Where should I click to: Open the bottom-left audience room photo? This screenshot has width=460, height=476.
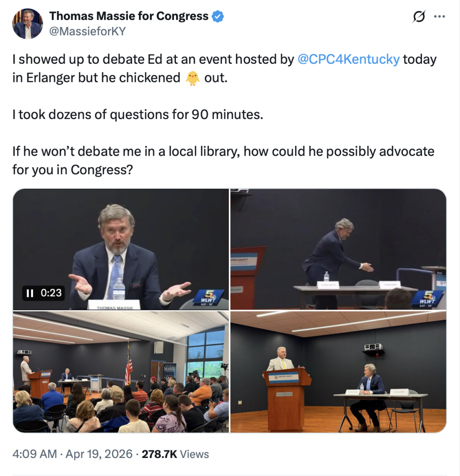click(x=120, y=372)
